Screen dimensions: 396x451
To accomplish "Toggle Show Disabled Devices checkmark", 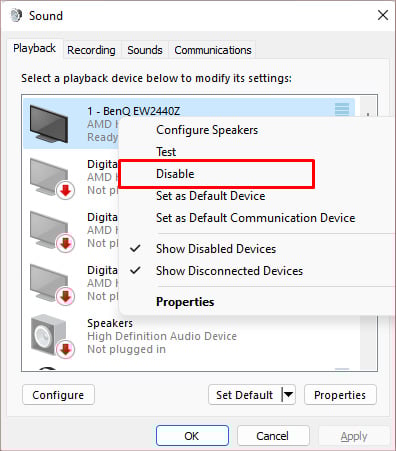I will pos(135,249).
